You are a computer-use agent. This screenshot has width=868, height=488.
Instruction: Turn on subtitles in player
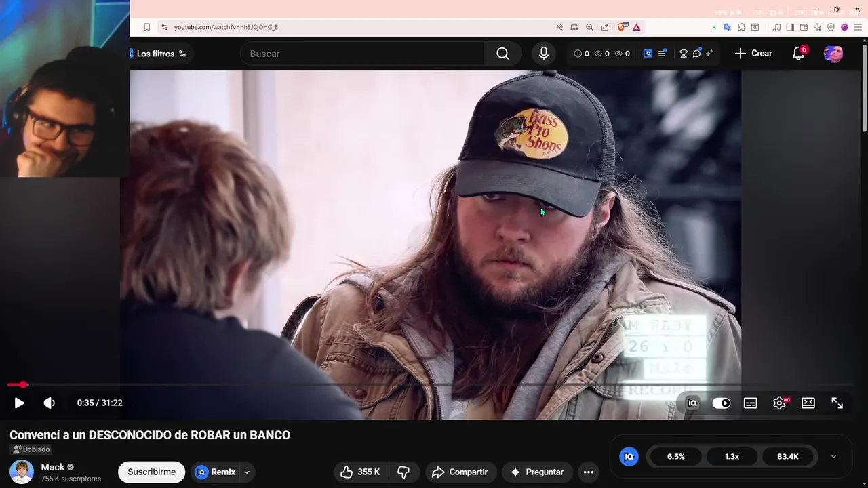751,403
